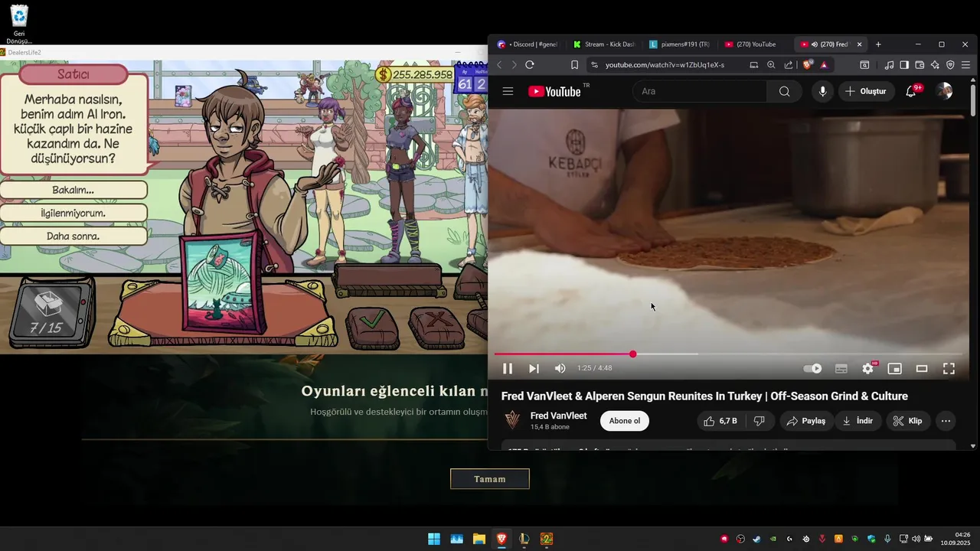Viewport: 980px width, 551px height.
Task: Switch to the Discord browser tab
Action: (528, 44)
